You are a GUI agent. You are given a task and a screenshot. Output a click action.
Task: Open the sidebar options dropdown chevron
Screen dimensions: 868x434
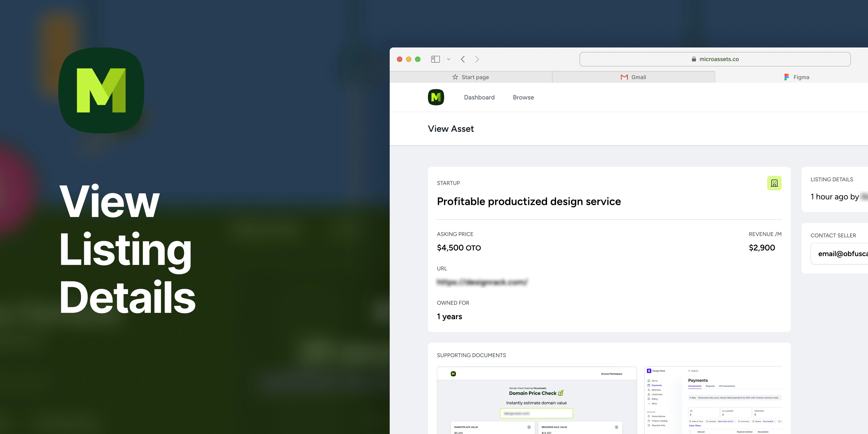(x=448, y=59)
